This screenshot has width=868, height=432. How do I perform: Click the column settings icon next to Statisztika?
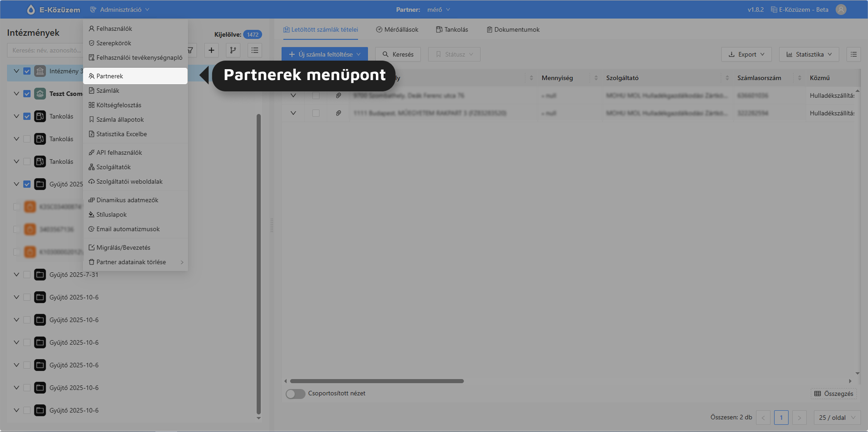pos(854,54)
